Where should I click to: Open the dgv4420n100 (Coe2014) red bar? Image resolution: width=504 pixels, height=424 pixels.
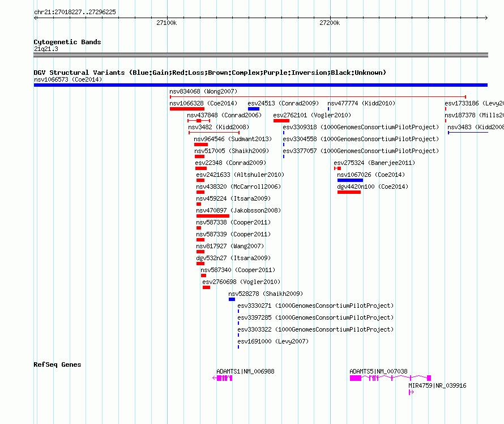[x=349, y=192]
